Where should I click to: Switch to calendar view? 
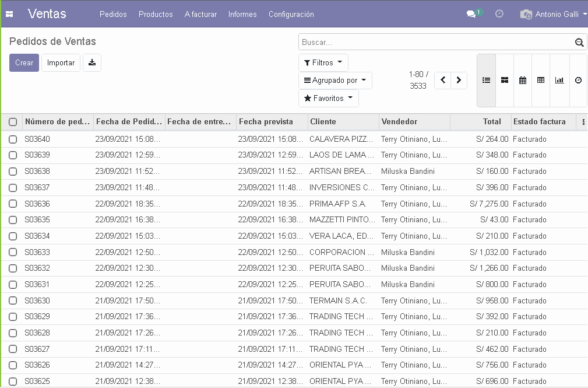coord(523,81)
